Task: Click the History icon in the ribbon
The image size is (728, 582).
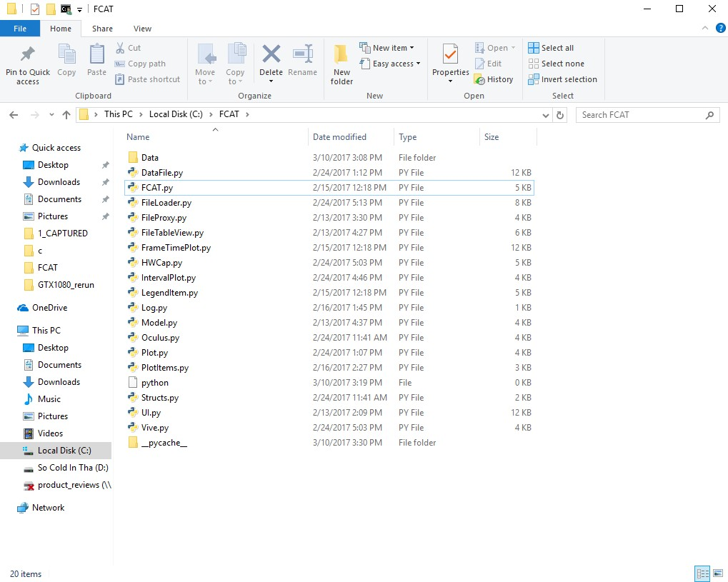Action: (x=481, y=80)
